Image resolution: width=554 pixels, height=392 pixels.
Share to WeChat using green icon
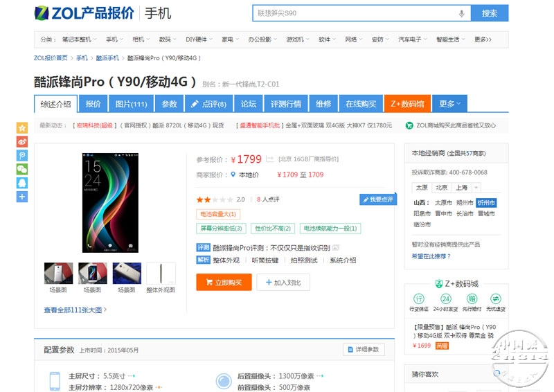(x=22, y=169)
